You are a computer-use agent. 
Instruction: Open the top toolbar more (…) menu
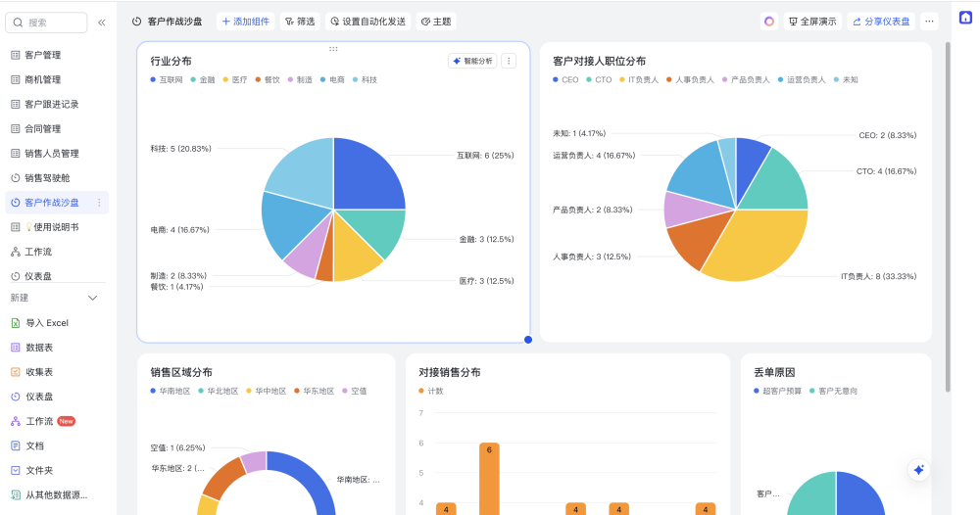click(x=929, y=22)
